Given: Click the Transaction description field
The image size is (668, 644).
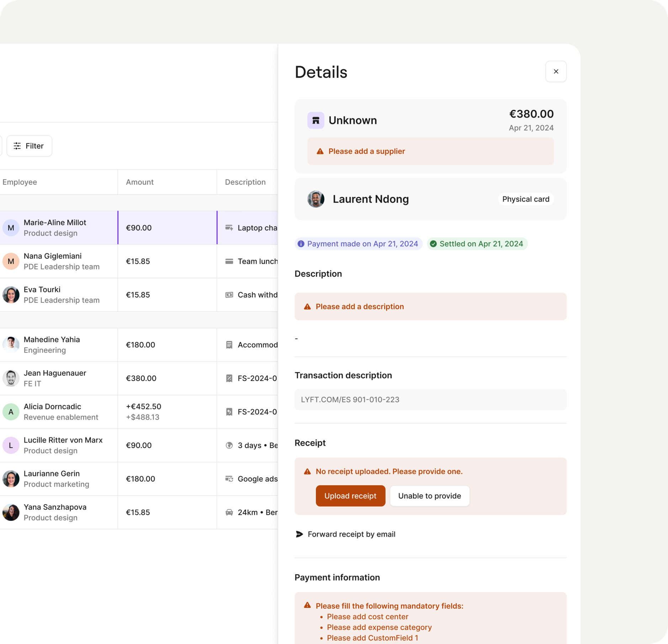Looking at the screenshot, I should pyautogui.click(x=430, y=400).
